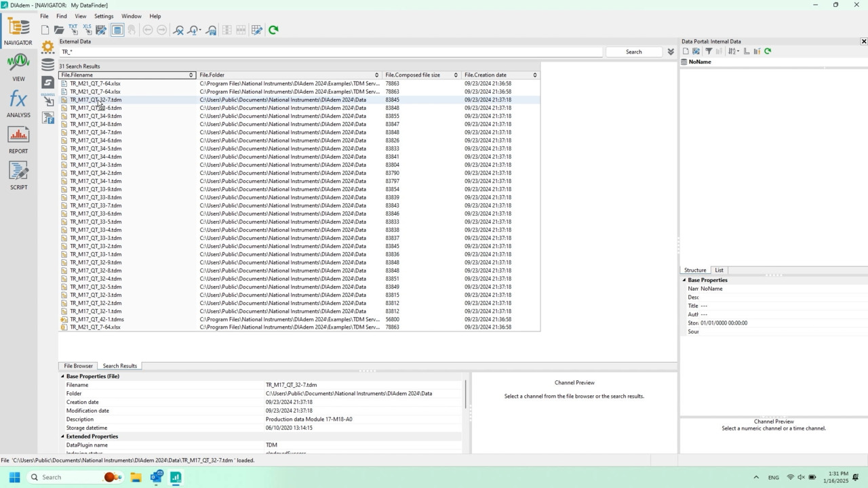Expand advanced search with double chevron
868x488 pixels.
[671, 52]
